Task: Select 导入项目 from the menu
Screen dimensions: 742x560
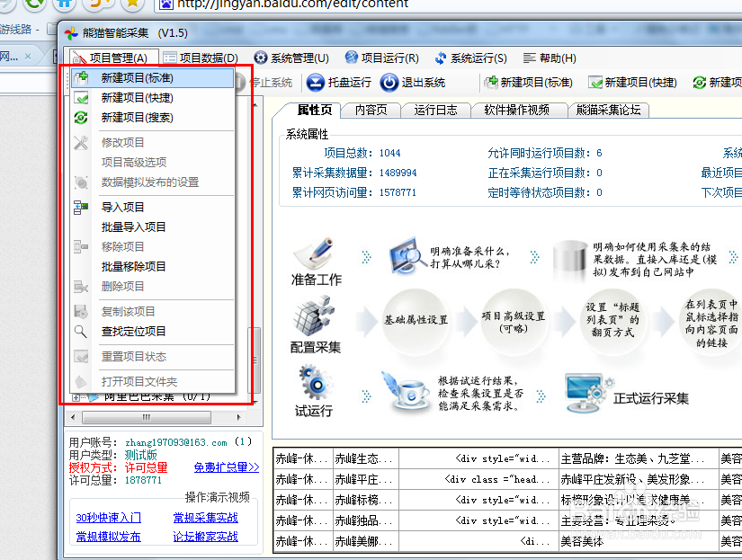Action: pyautogui.click(x=152, y=207)
